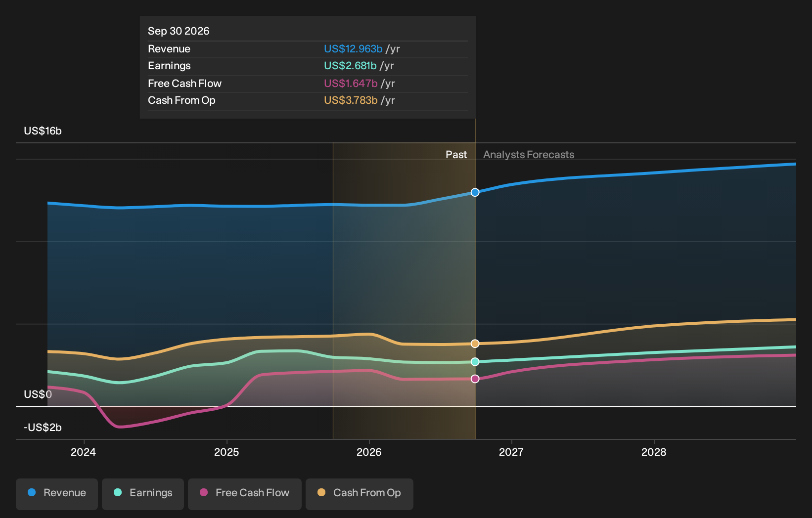Toggle the Earnings series legend button
Screen dimensions: 812x518
pyautogui.click(x=143, y=494)
